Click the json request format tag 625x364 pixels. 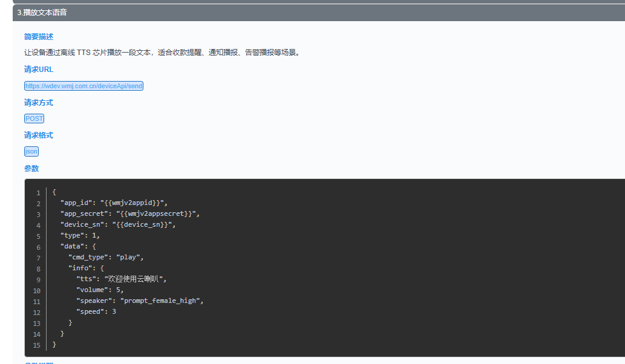31,151
